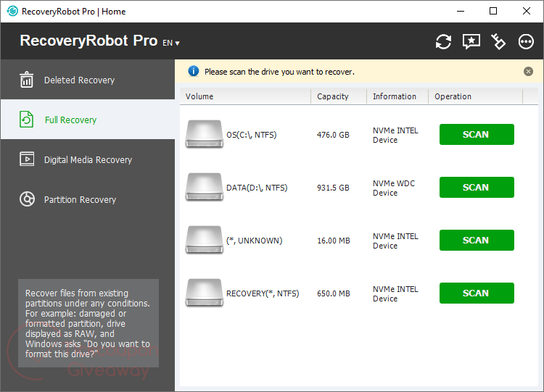Image resolution: width=544 pixels, height=392 pixels.
Task: Click the Capacity column header
Action: 339,96
